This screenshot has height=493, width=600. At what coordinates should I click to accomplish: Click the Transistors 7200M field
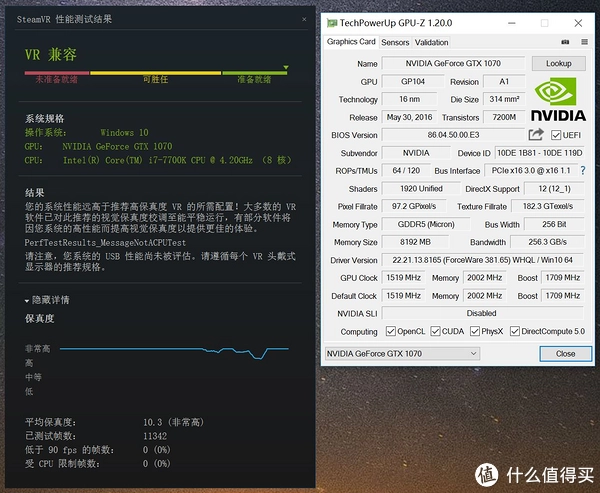pyautogui.click(x=504, y=117)
